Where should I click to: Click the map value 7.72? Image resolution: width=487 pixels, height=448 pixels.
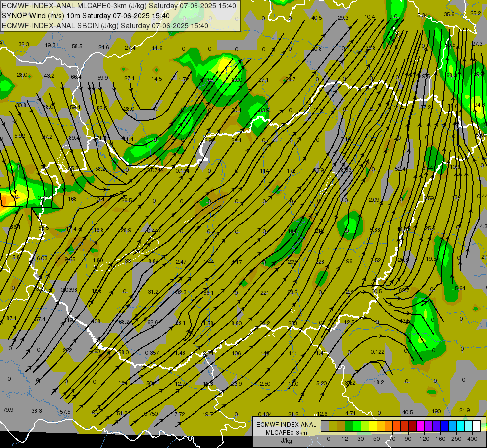click(x=180, y=414)
